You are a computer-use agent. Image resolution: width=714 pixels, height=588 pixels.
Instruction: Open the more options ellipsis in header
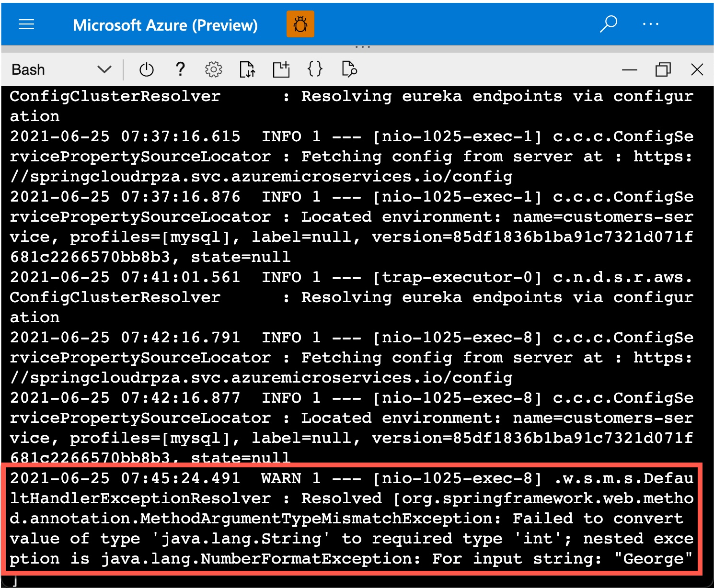click(650, 24)
